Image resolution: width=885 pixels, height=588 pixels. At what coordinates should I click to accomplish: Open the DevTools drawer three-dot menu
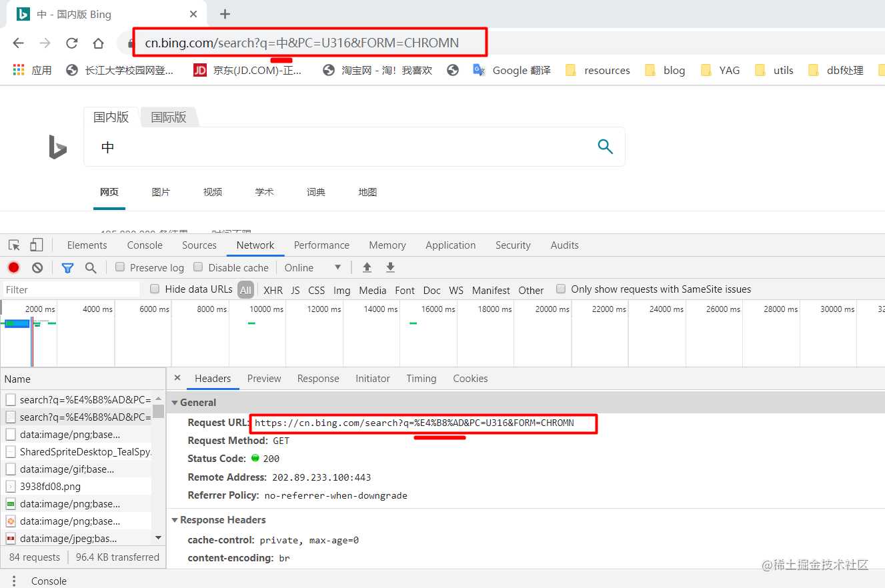(14, 581)
